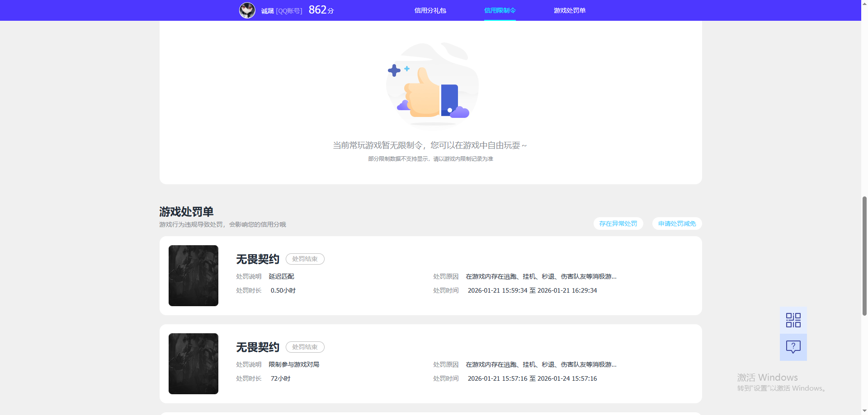868x415 pixels.
Task: Click 处罚结束 badge on 限制参与游戏对局 record
Action: 305,347
